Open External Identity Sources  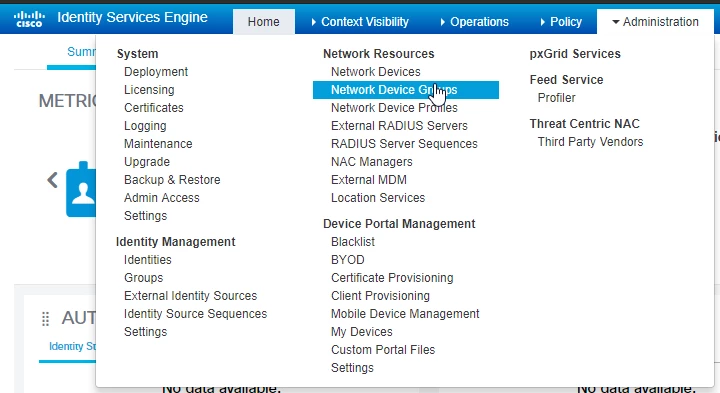tap(191, 296)
